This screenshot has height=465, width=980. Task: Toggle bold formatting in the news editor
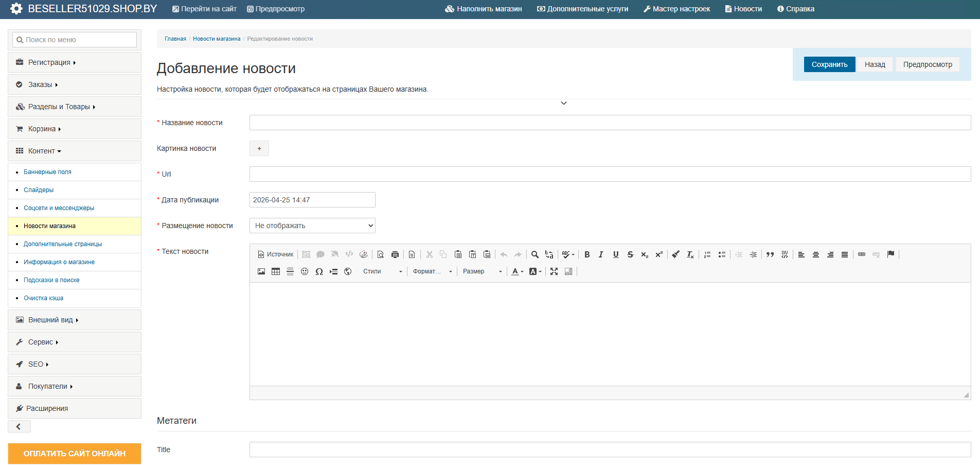587,254
